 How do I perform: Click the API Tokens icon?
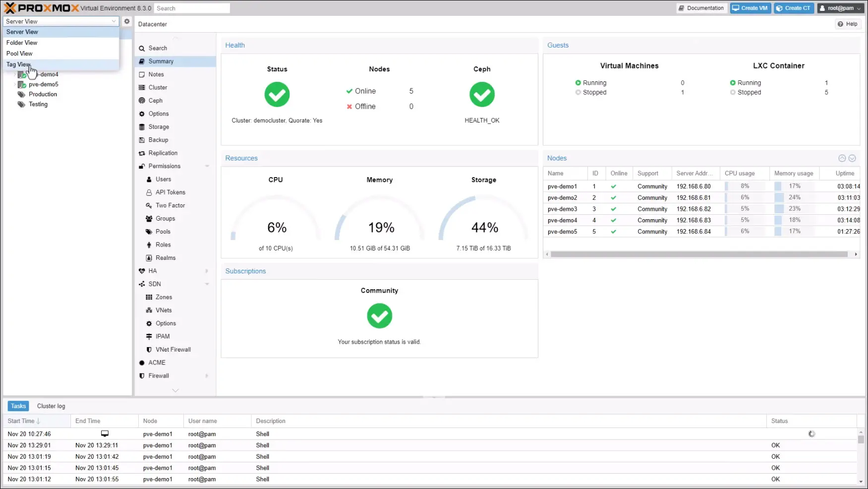[x=149, y=192]
